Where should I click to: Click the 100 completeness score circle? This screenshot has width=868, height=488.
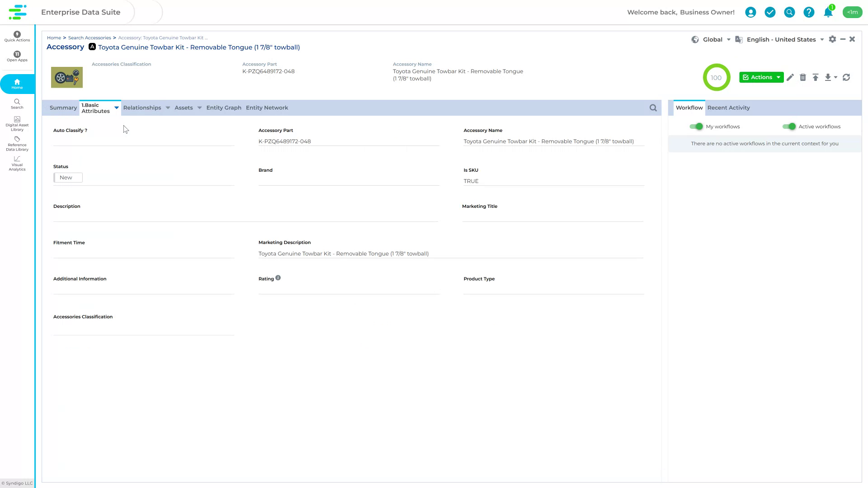716,77
